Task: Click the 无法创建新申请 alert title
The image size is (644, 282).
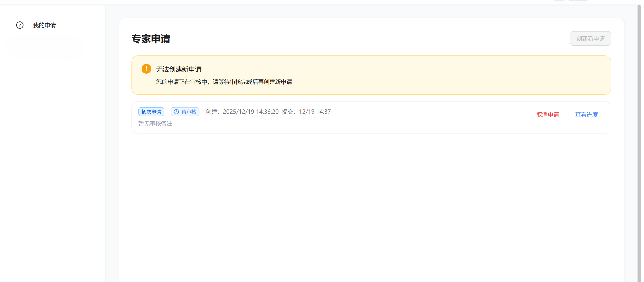Action: (x=179, y=69)
